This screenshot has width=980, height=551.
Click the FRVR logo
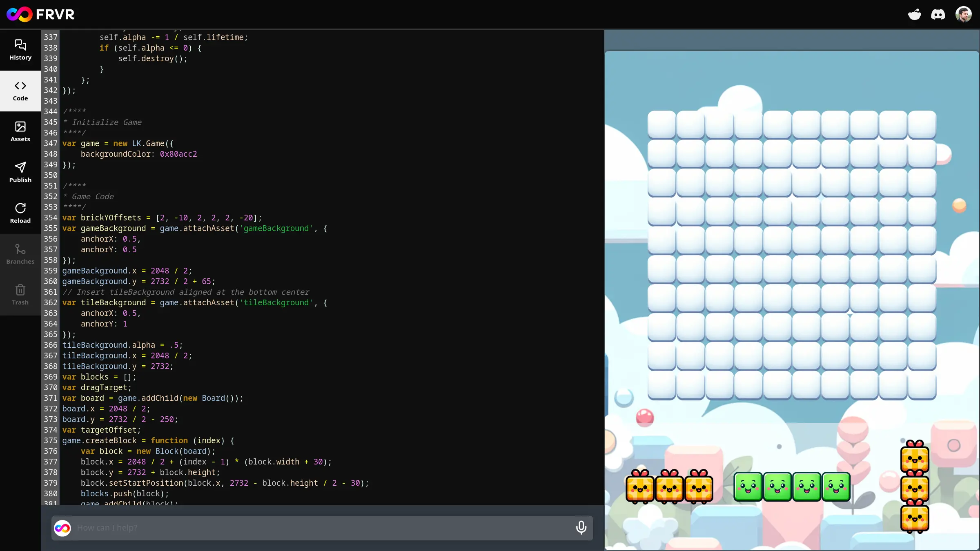[x=40, y=14]
